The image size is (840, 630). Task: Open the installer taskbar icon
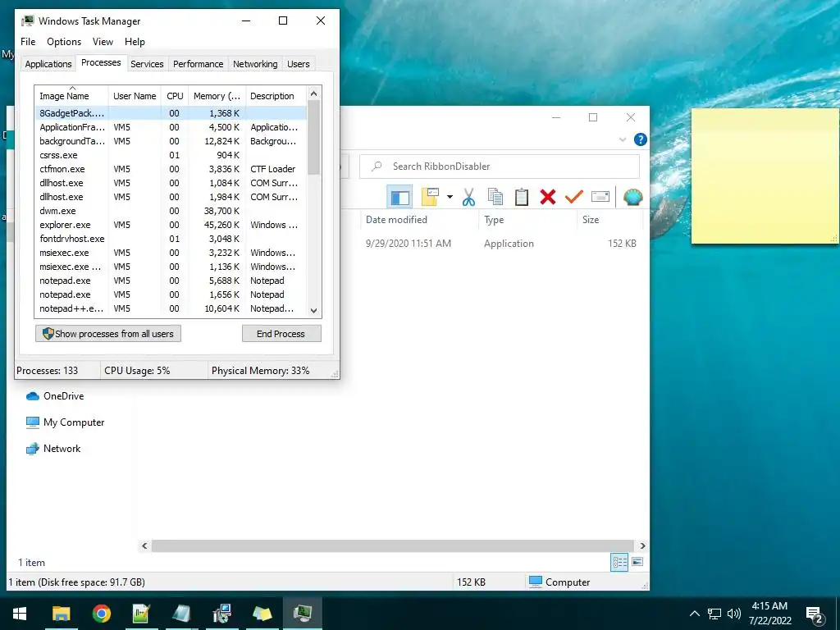221,614
